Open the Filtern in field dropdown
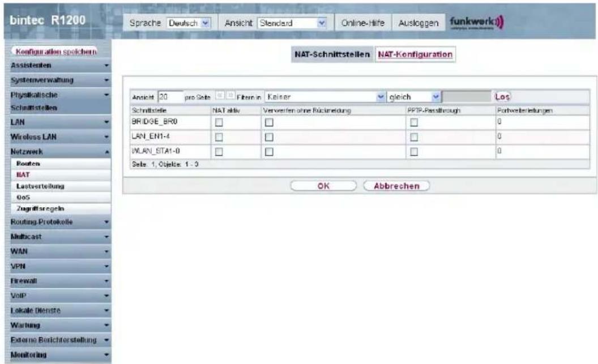598x364 pixels. tap(325, 97)
